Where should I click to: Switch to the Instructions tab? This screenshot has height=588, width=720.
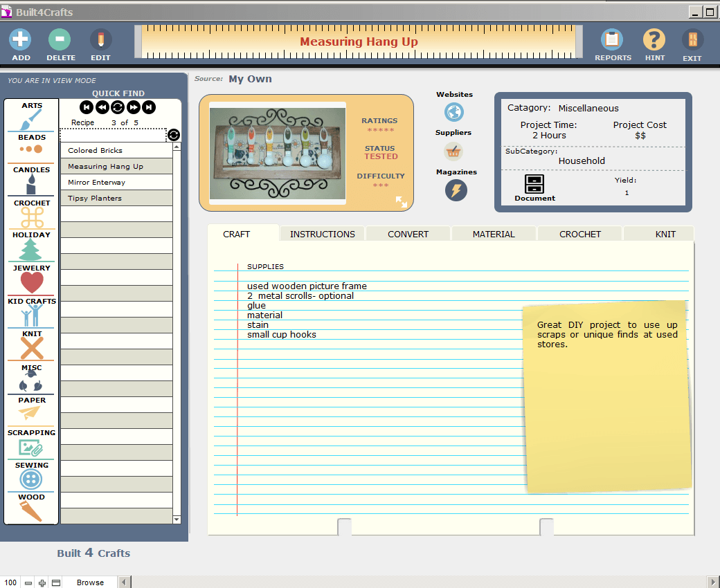tap(322, 234)
